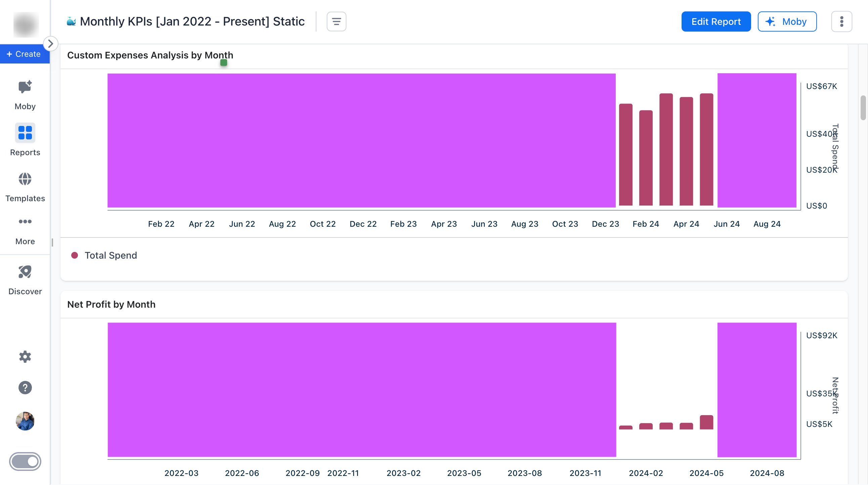Click the Create button
This screenshot has width=868, height=485.
point(24,54)
